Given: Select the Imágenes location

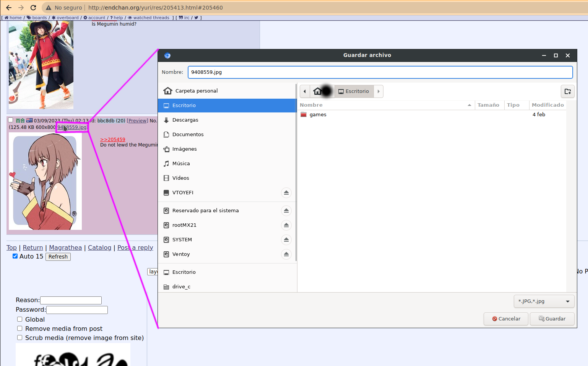Looking at the screenshot, I should coord(227,149).
